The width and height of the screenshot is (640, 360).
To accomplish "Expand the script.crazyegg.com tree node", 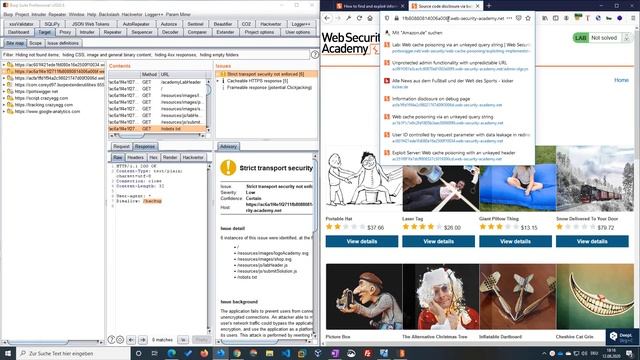I will 4,98.
